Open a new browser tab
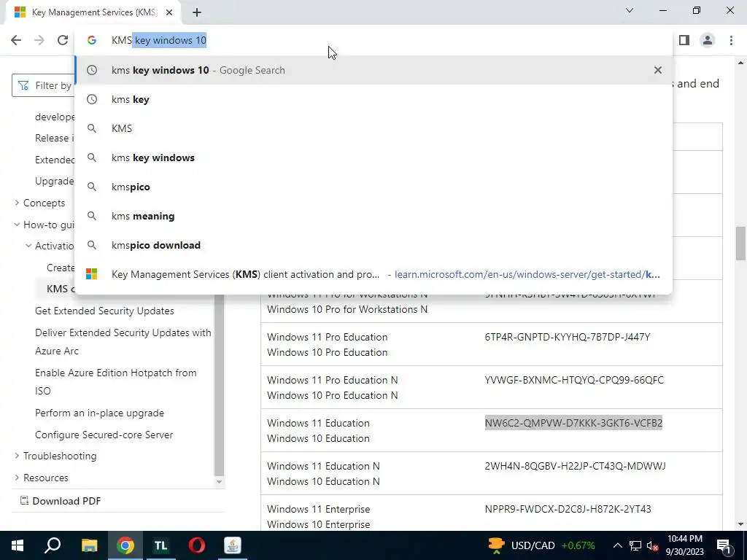Image resolution: width=747 pixels, height=560 pixels. [x=197, y=12]
